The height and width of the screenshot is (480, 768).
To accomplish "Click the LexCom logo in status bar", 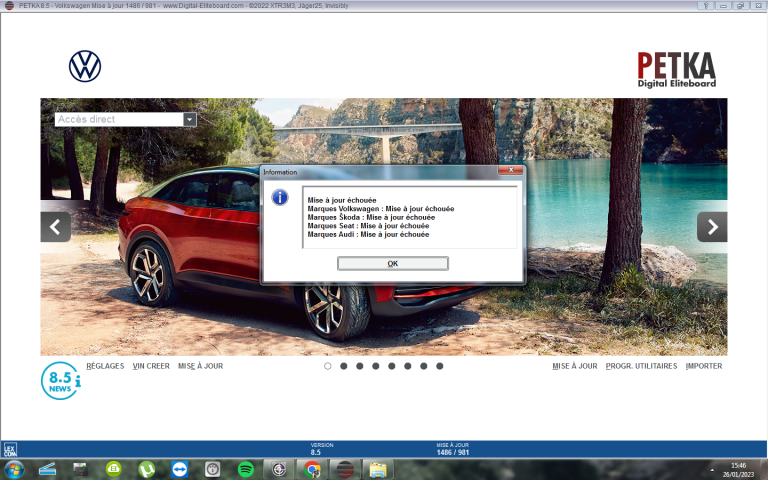I will [x=10, y=450].
